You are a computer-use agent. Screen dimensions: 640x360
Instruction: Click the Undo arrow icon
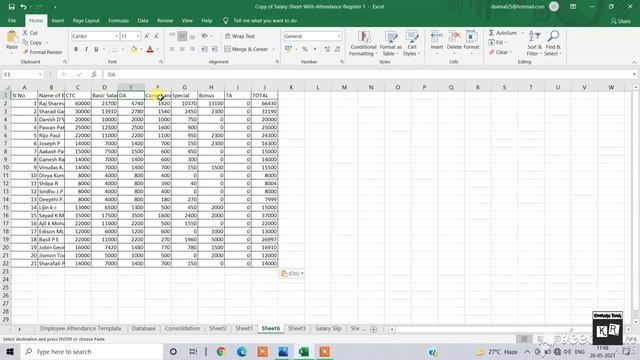pyautogui.click(x=23, y=7)
